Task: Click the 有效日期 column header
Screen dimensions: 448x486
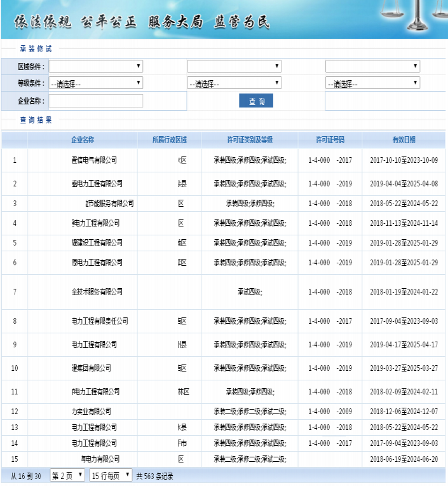Action: click(404, 140)
